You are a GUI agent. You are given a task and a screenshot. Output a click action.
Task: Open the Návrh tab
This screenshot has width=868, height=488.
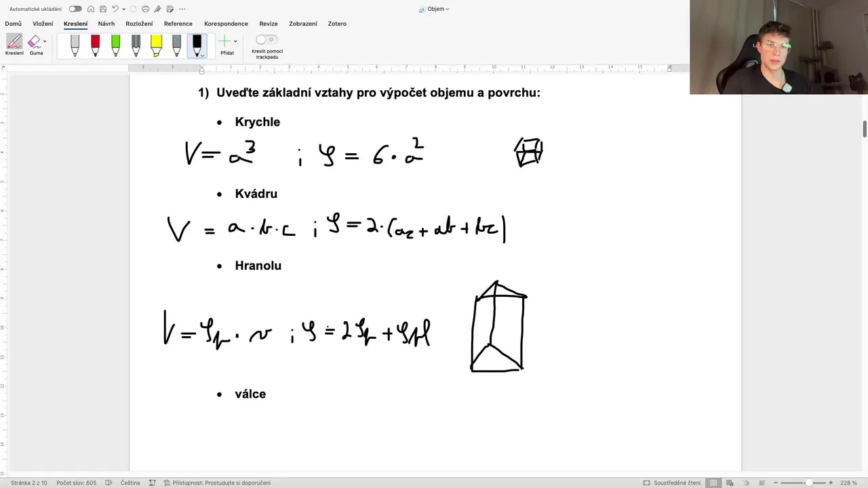pos(106,24)
